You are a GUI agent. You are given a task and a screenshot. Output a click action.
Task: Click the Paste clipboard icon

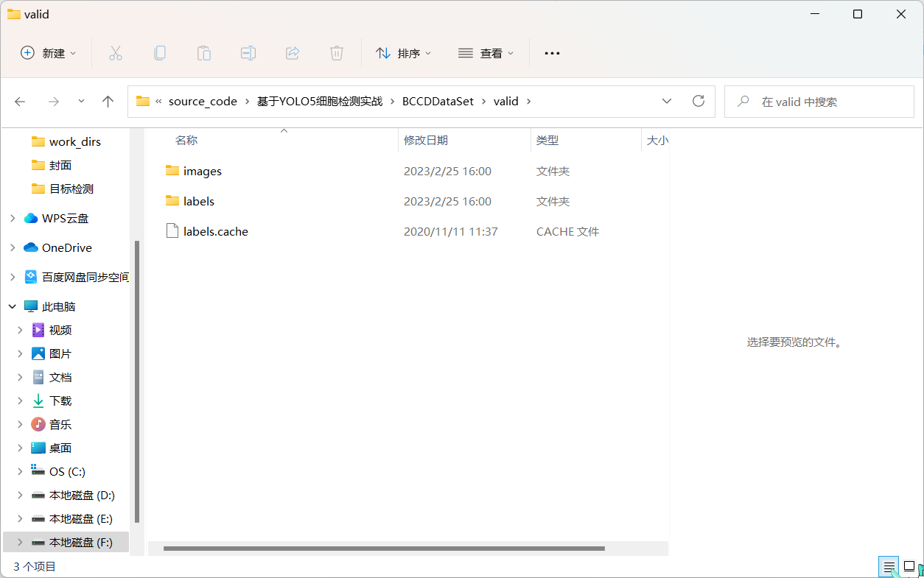coord(203,53)
